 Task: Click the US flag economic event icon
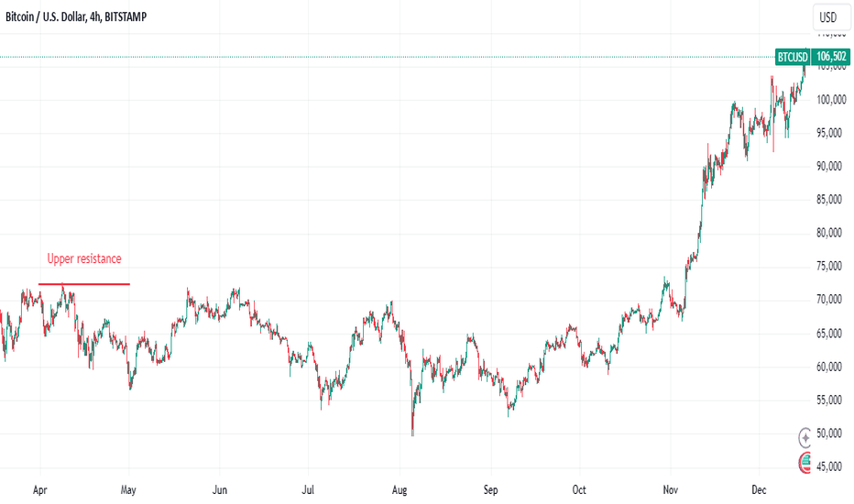[x=805, y=463]
